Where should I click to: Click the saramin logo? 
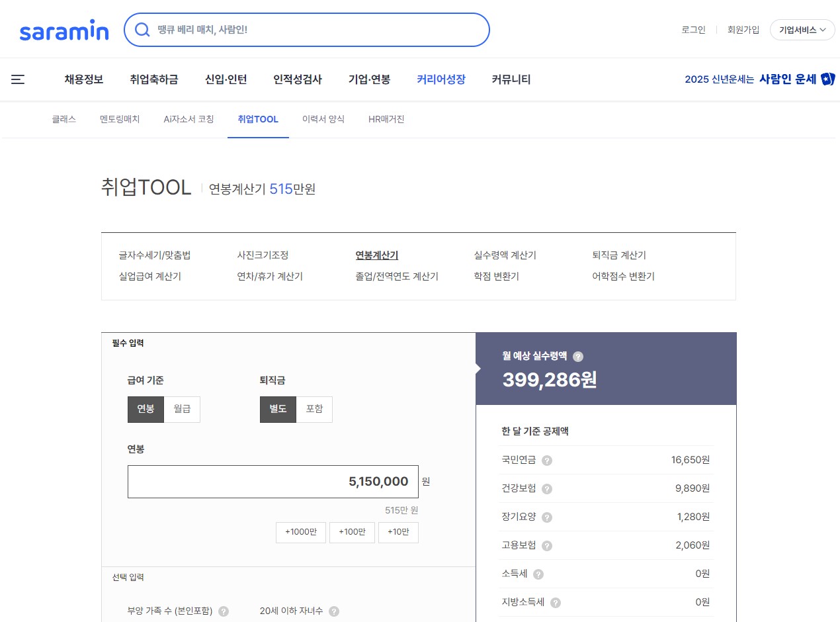pyautogui.click(x=63, y=29)
